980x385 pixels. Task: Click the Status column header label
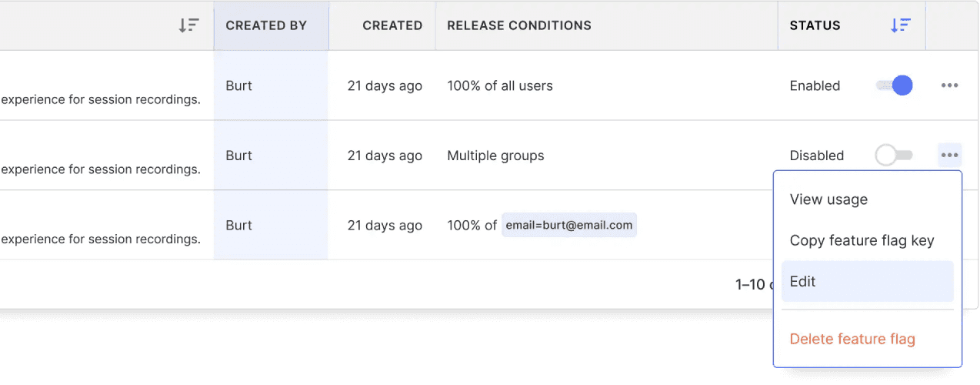(x=815, y=25)
